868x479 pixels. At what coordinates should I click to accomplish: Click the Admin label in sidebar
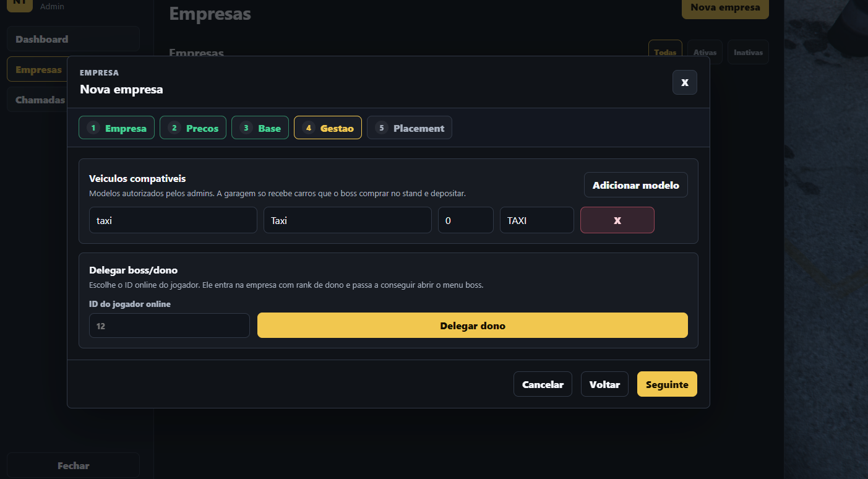point(52,6)
